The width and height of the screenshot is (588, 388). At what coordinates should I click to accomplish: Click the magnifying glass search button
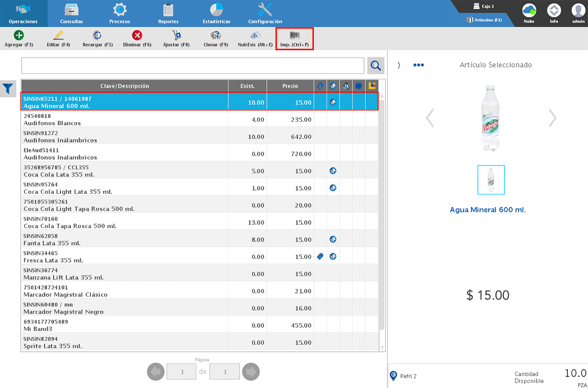click(375, 66)
